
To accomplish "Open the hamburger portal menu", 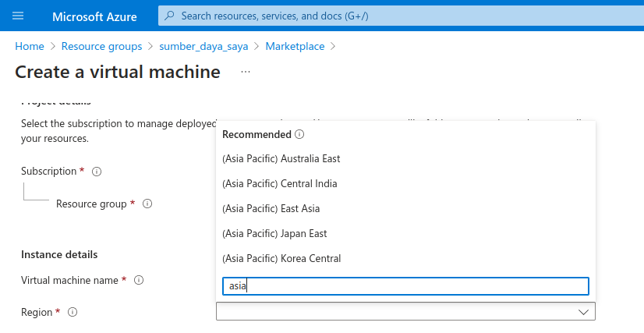I will coord(18,16).
